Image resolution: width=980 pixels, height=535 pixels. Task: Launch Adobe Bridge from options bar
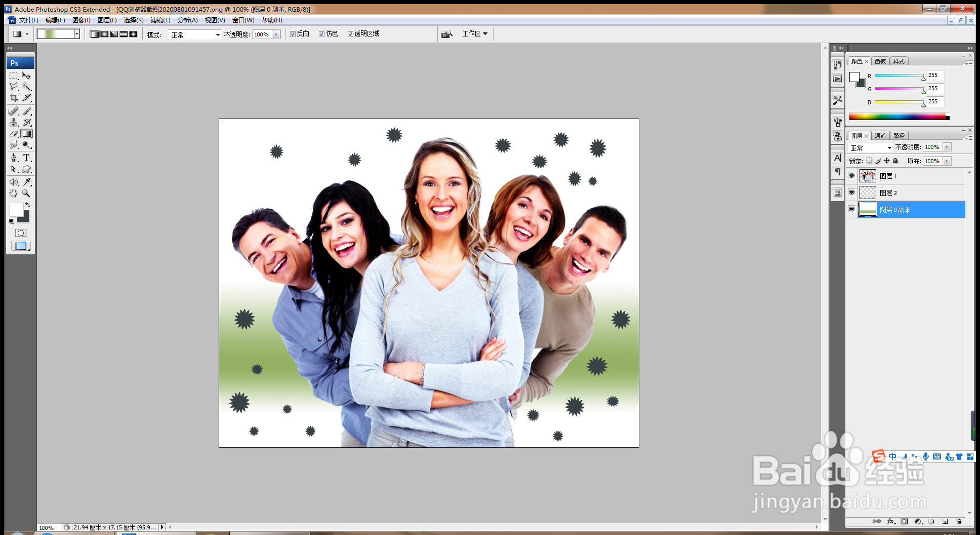(446, 34)
